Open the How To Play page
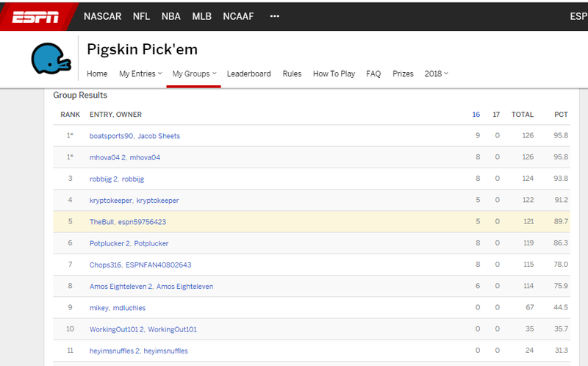Viewport: 588px width, 366px height. tap(334, 74)
